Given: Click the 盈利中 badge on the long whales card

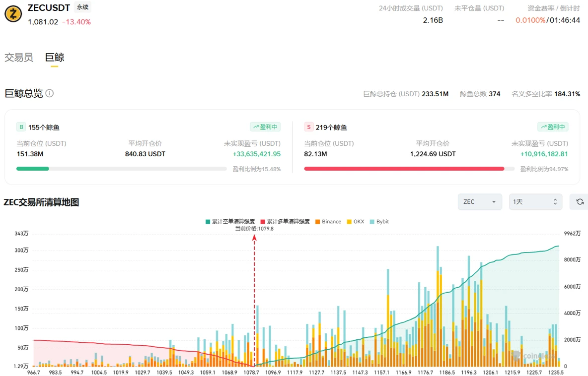Looking at the screenshot, I should tap(266, 127).
